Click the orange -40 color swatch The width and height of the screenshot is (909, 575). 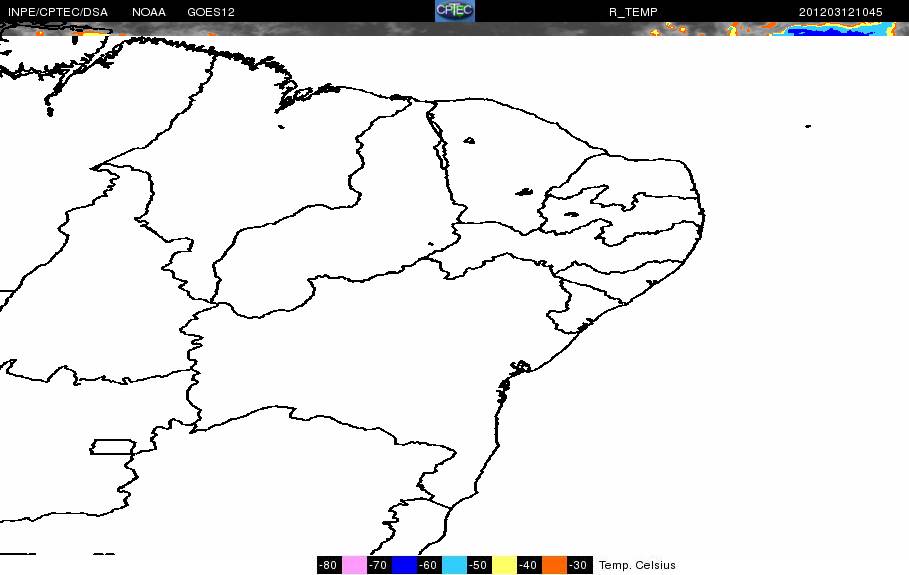click(x=554, y=565)
